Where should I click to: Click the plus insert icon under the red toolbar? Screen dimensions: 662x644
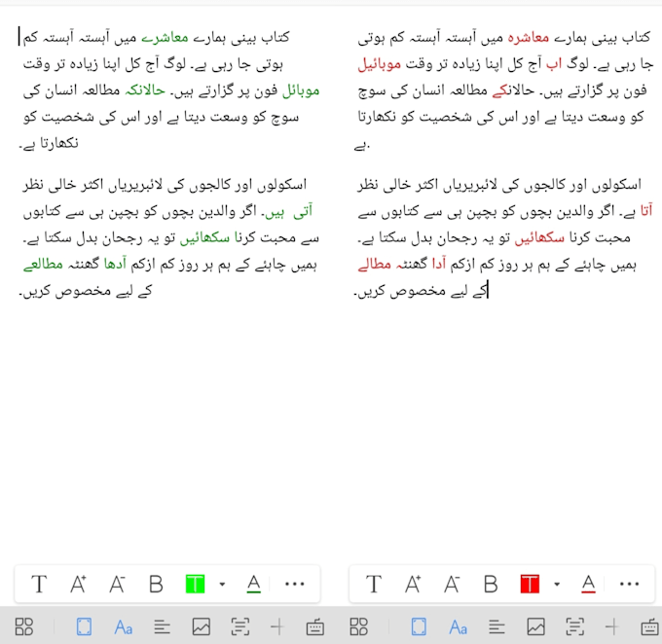(x=612, y=626)
